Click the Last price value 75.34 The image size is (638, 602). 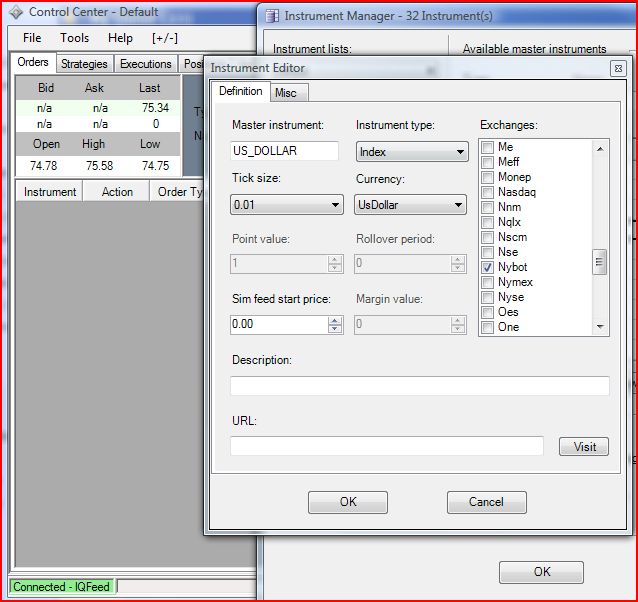point(155,108)
